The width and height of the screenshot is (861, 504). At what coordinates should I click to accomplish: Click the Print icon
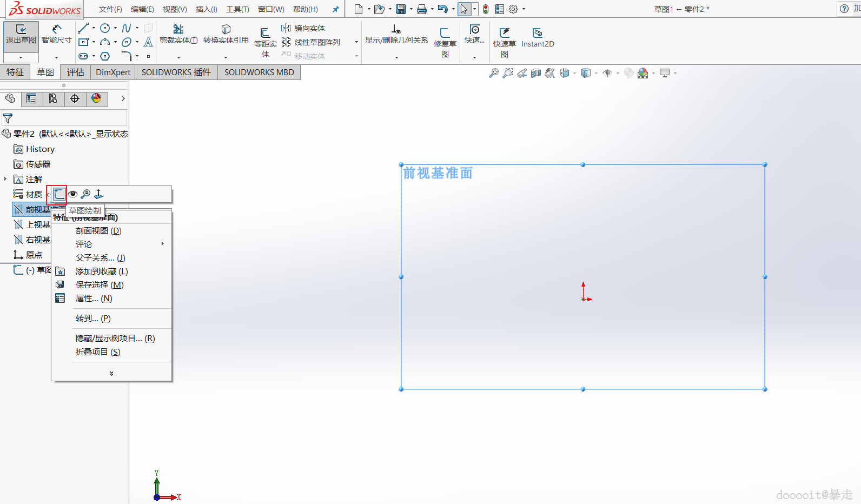click(x=422, y=9)
